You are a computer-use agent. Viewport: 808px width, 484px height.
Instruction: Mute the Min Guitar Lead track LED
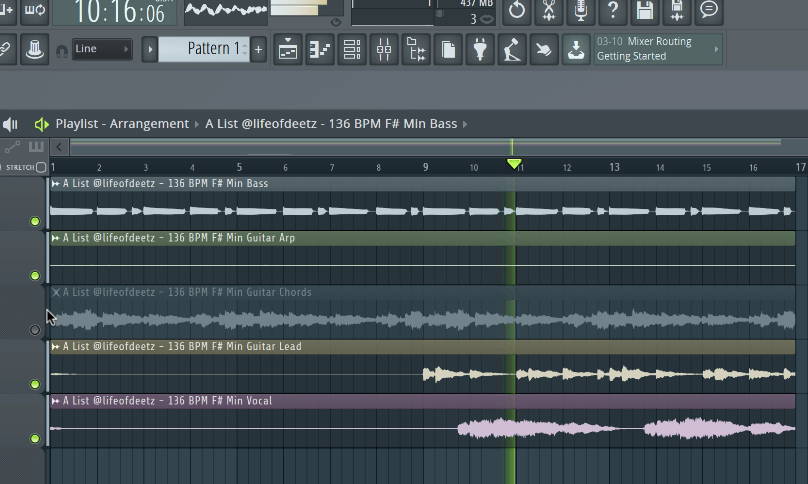pos(35,384)
